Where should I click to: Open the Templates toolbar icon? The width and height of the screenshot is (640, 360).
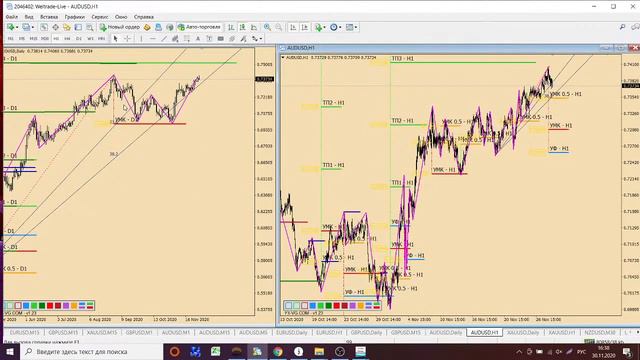pyautogui.click(x=349, y=27)
